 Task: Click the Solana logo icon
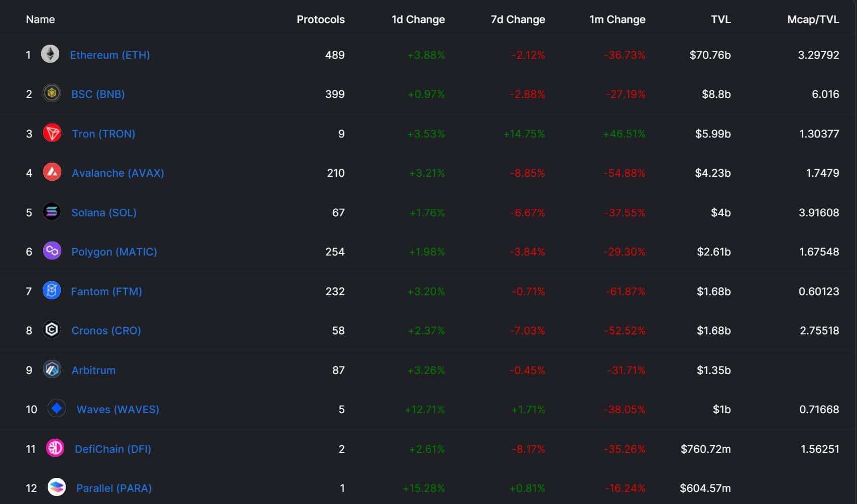(x=51, y=212)
